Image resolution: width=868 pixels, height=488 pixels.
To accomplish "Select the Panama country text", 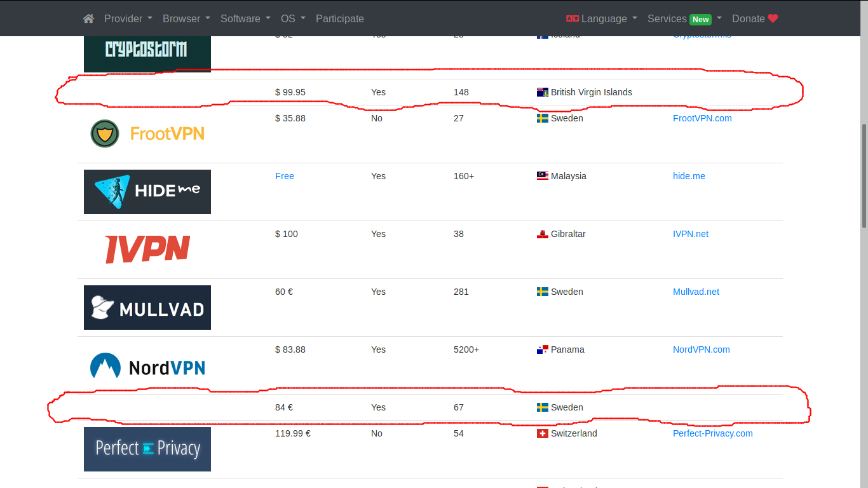I will [x=567, y=349].
